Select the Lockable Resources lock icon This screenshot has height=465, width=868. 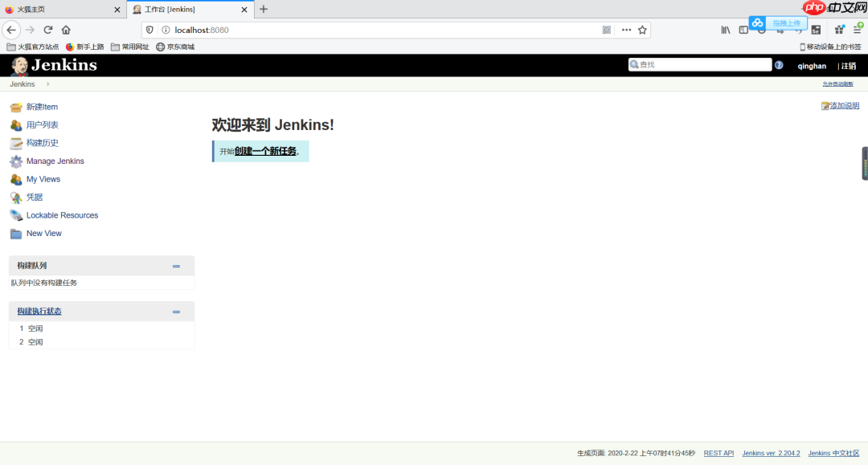[15, 214]
